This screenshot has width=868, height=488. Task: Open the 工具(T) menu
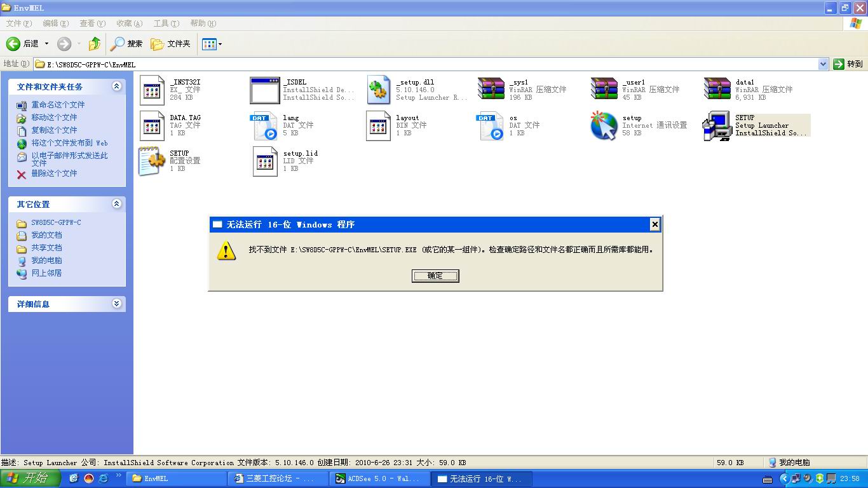(166, 24)
